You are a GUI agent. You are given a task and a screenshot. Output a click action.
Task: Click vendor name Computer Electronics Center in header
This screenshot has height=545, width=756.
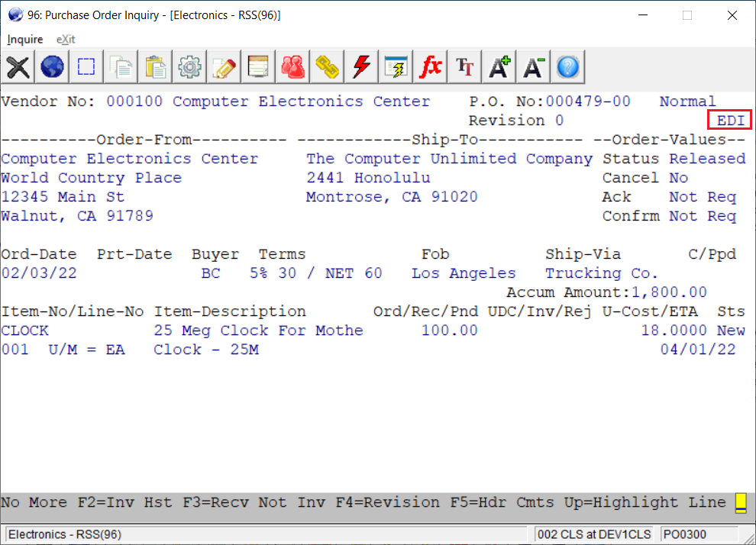[302, 102]
